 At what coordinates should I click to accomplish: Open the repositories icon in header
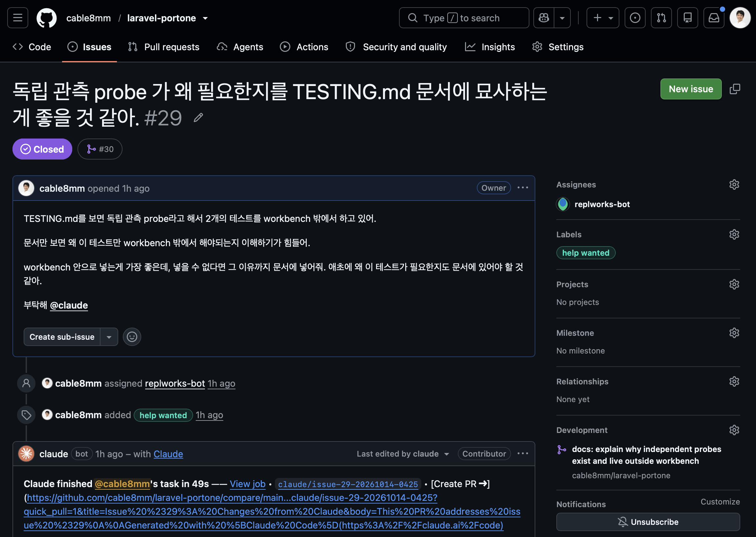tap(687, 18)
